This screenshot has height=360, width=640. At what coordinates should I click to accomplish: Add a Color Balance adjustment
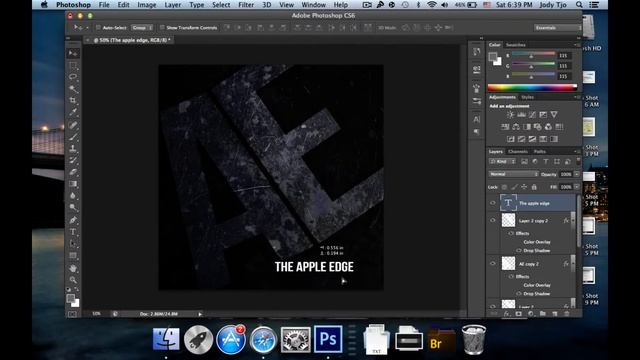click(x=516, y=127)
